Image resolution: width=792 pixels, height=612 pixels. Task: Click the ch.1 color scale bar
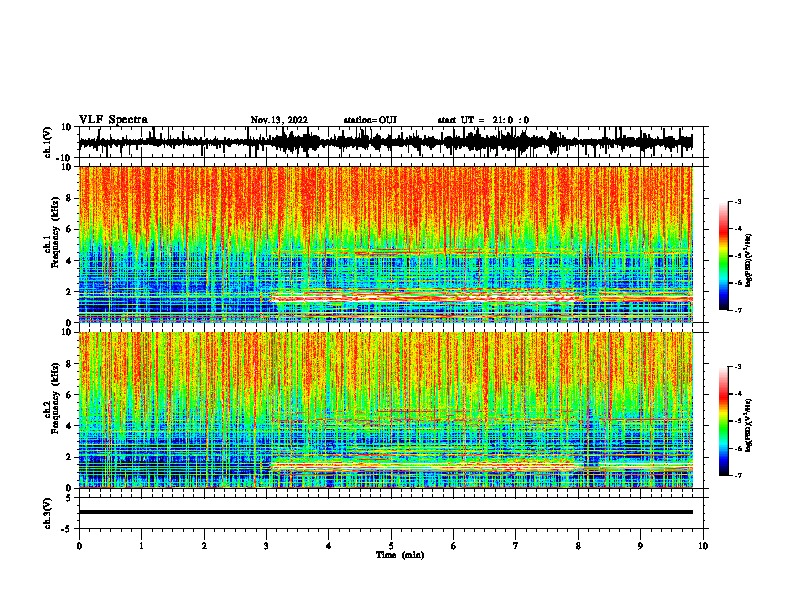[x=723, y=256]
